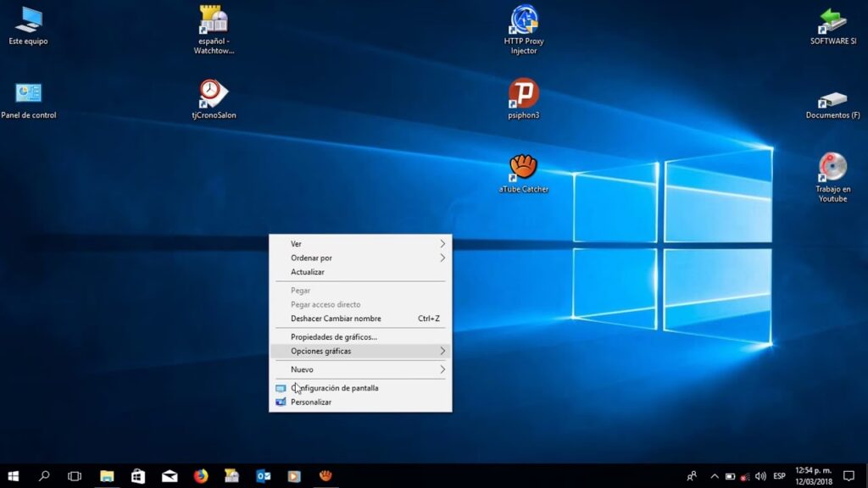Select the HTTP Proxy Injector icon
The height and width of the screenshot is (488, 868).
(523, 20)
